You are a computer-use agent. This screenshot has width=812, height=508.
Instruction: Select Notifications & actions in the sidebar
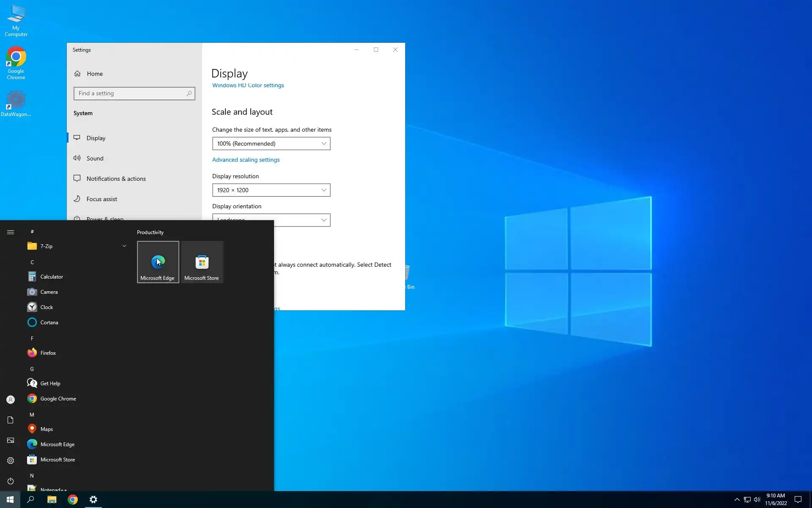point(116,179)
